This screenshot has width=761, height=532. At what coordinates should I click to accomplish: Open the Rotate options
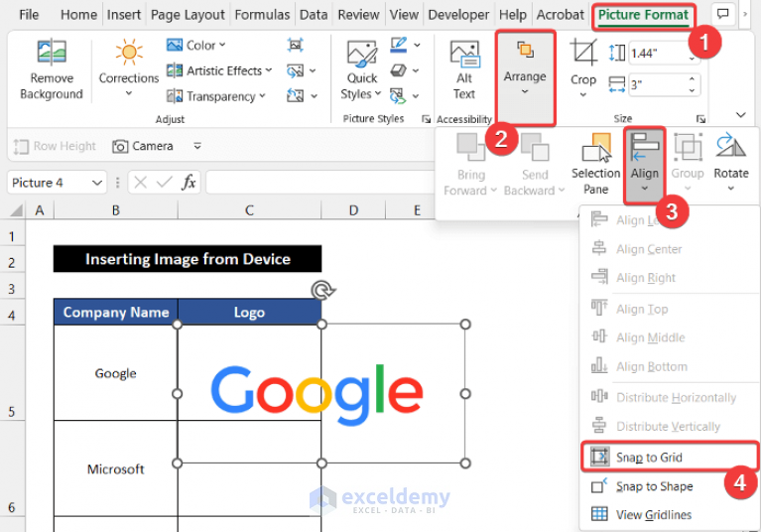(x=731, y=163)
